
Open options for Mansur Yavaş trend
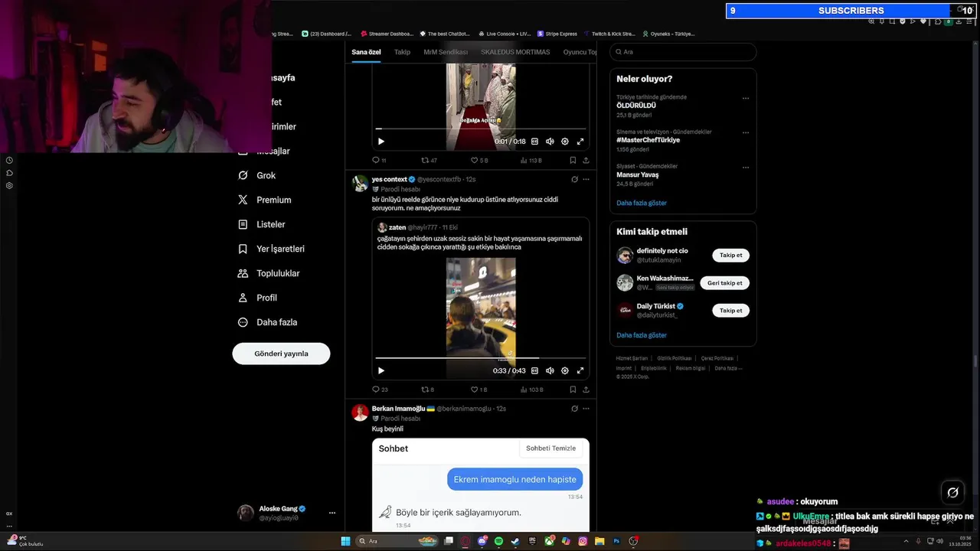click(x=746, y=167)
